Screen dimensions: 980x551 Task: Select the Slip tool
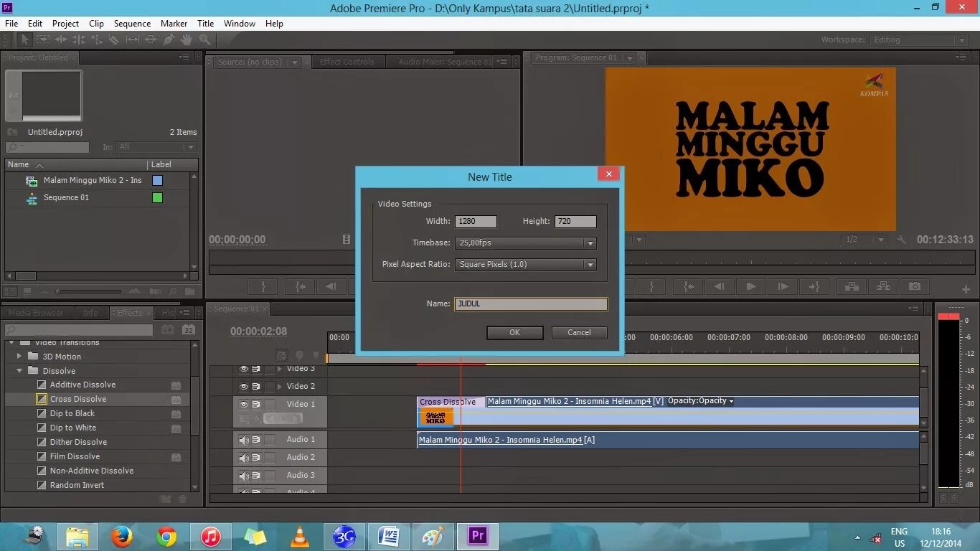click(132, 39)
